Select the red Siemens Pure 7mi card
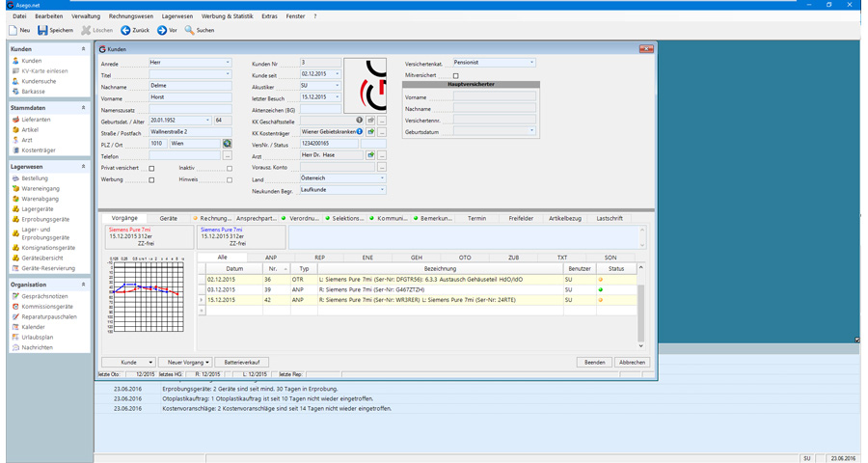This screenshot has width=868, height=463. coord(149,237)
